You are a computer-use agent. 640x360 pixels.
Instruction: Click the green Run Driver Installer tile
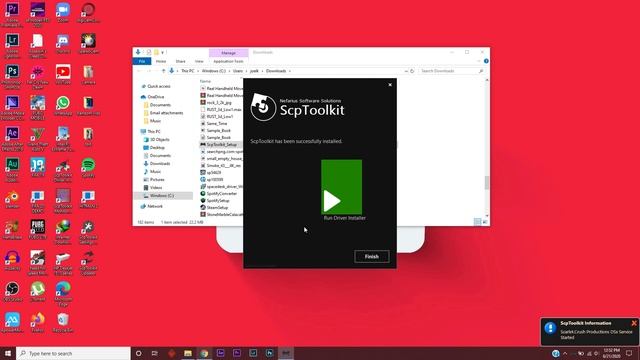(341, 187)
